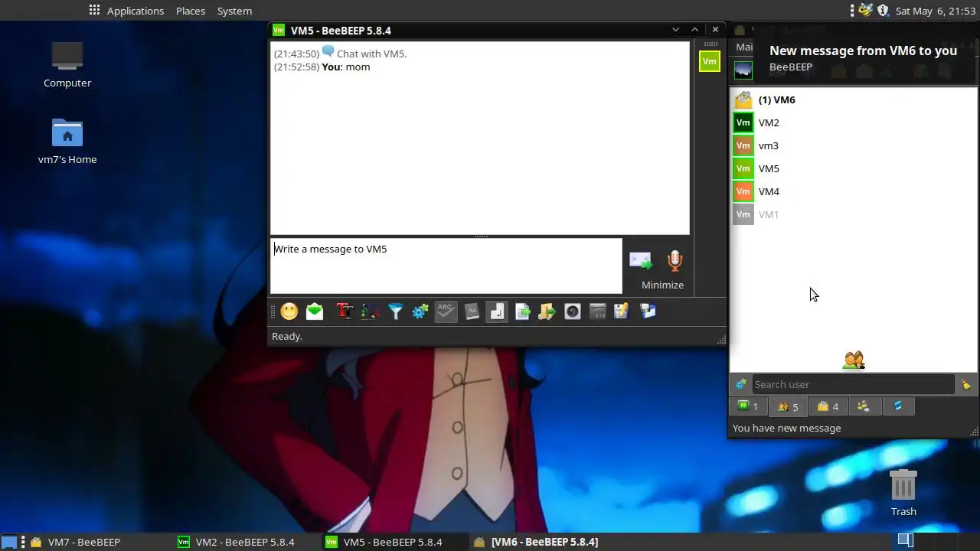
Task: Open vm7's Home folder icon
Action: tap(67, 142)
